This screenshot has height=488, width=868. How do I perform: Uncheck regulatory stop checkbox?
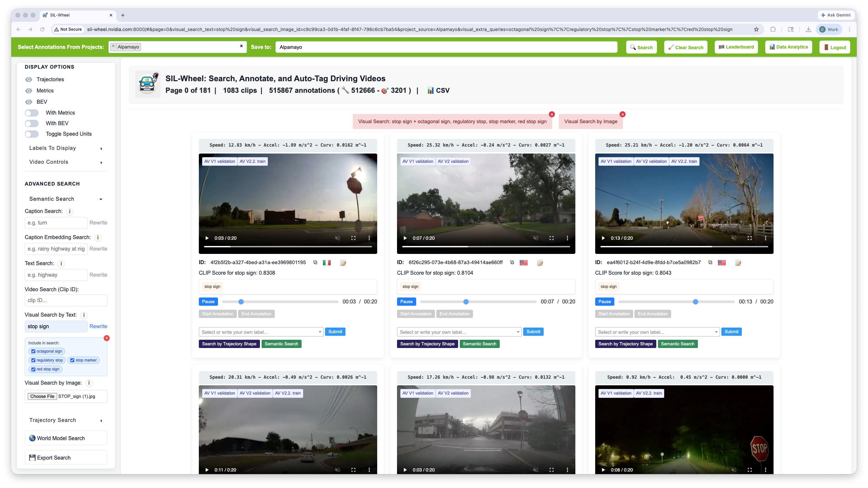pyautogui.click(x=33, y=360)
